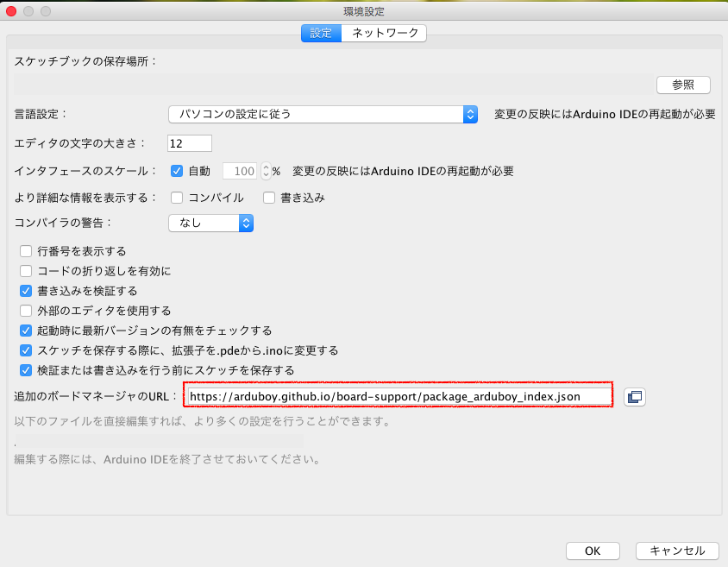This screenshot has height=567, width=728.
Task: Switch to the ネットワーク tab
Action: (385, 33)
